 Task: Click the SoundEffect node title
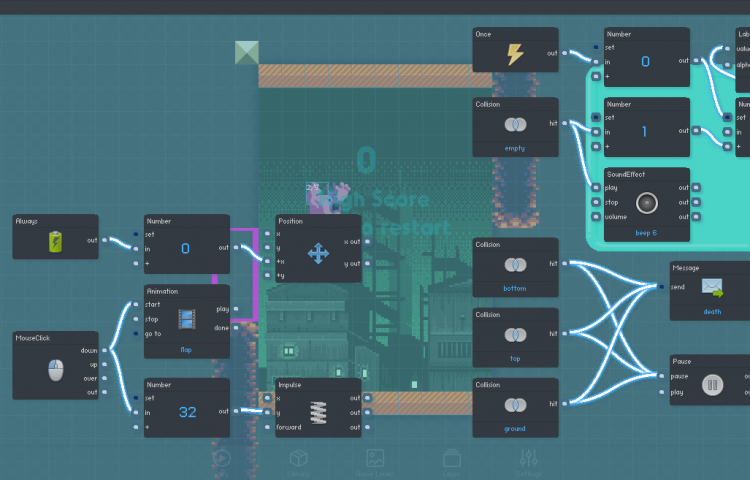point(626,175)
